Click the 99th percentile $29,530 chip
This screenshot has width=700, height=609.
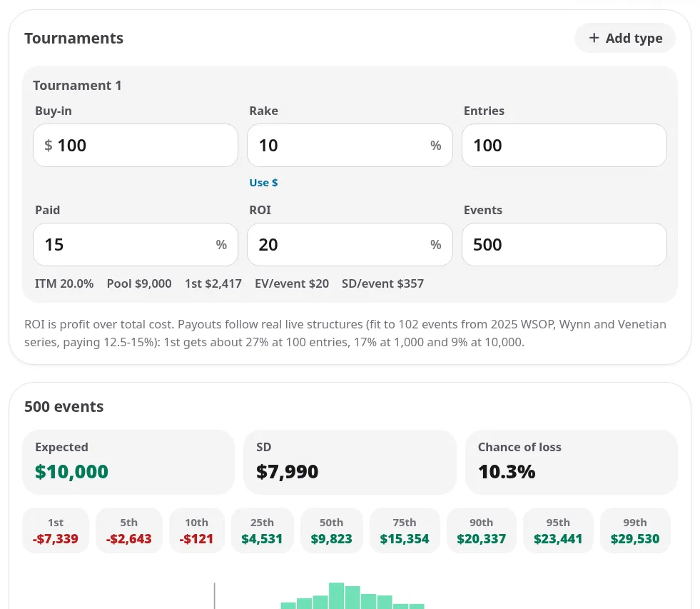click(635, 530)
